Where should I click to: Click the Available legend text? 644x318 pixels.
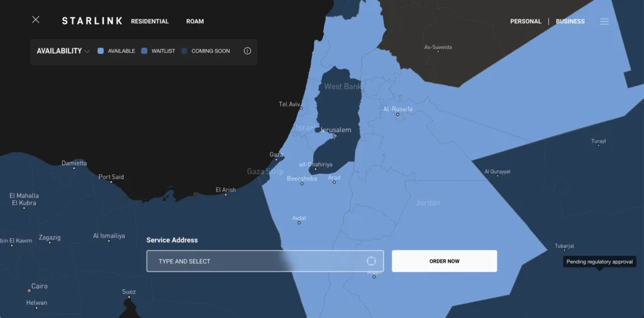(x=121, y=51)
